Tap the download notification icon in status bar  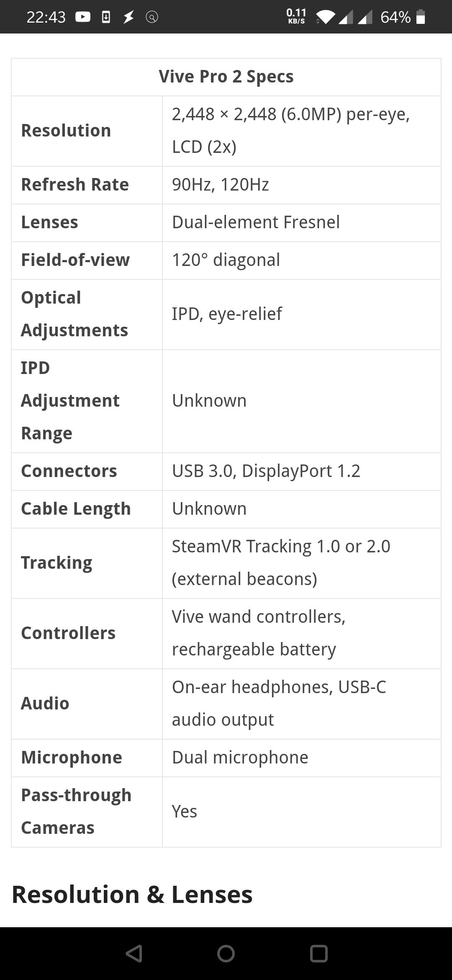tap(106, 17)
